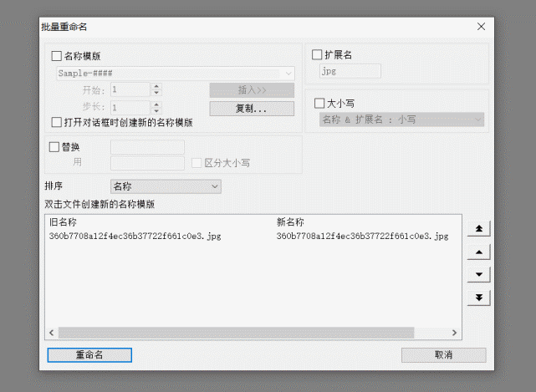The height and width of the screenshot is (392, 536).
Task: Click the 用 replacement text field
Action: (x=148, y=163)
